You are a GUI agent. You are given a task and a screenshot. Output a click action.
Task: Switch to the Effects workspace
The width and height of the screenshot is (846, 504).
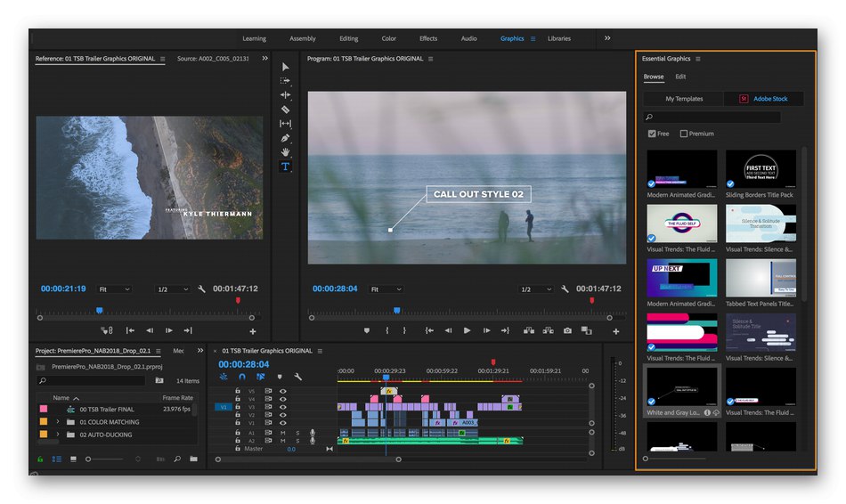[x=428, y=38]
